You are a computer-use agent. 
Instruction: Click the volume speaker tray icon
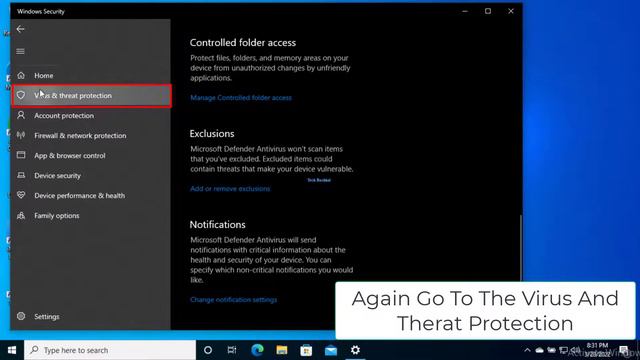(576, 350)
